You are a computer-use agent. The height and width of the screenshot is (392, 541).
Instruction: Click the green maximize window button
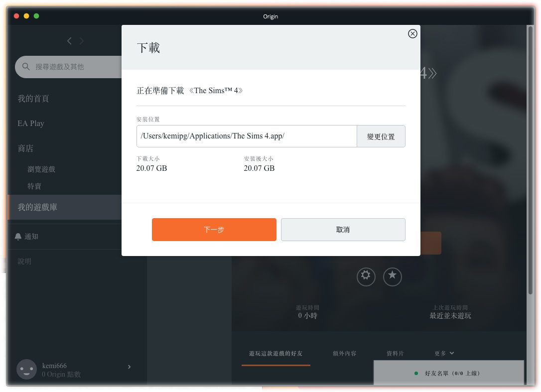pyautogui.click(x=36, y=16)
